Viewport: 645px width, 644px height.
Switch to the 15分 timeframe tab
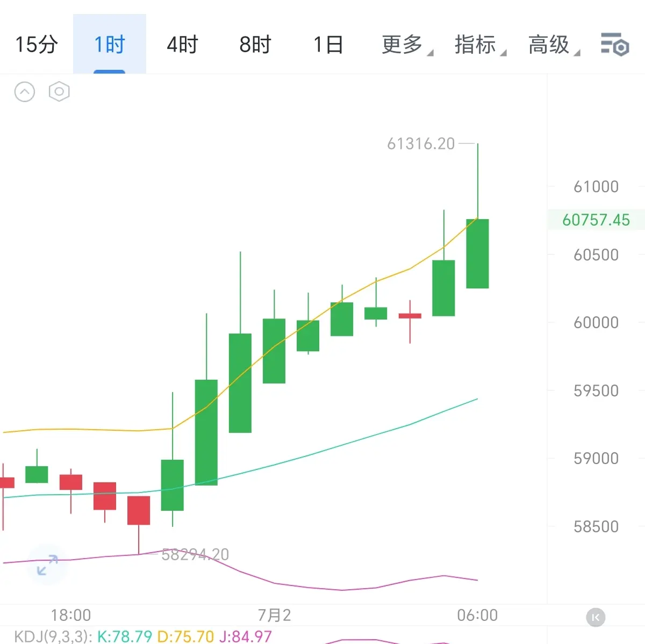coord(37,44)
